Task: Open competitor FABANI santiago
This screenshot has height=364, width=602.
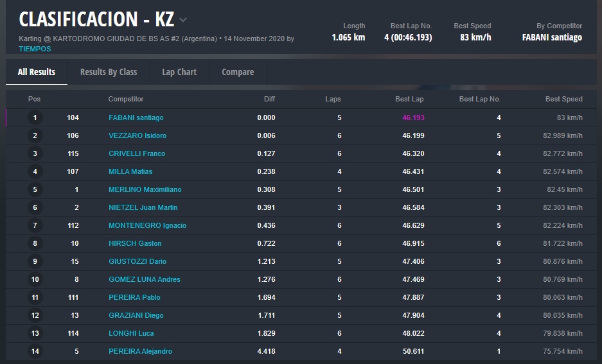Action: (136, 117)
